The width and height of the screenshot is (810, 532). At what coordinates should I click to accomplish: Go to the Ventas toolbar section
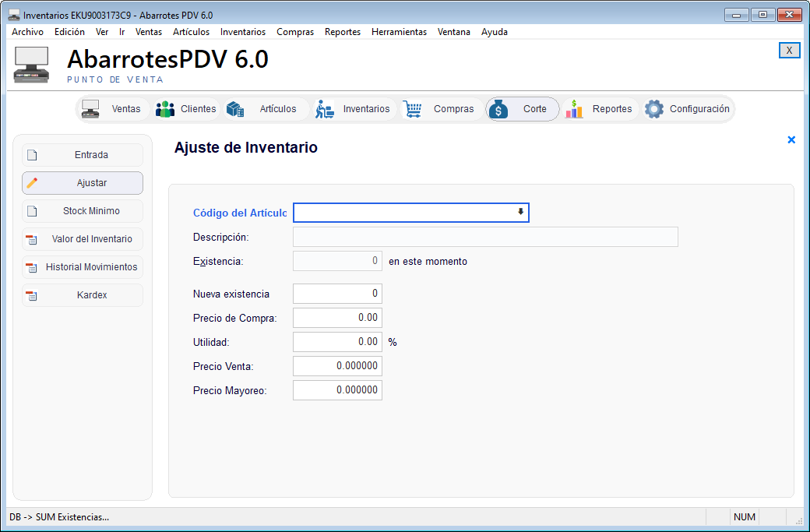114,109
